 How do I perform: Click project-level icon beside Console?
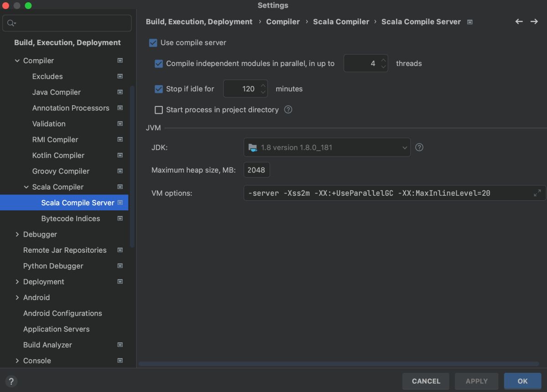120,361
